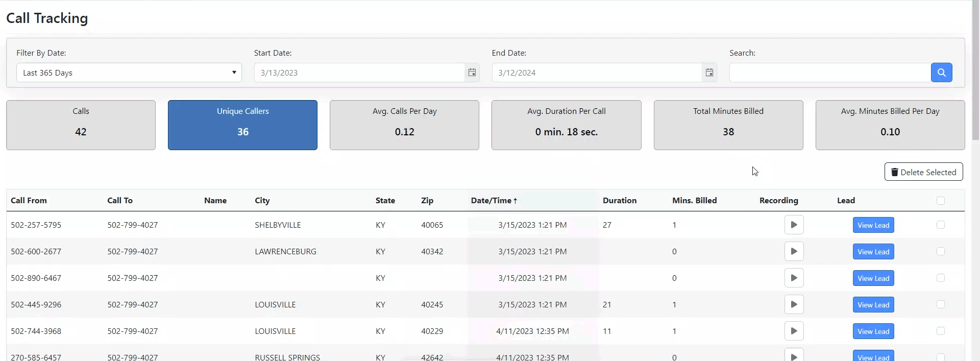Click the Delete Selected button
Viewport: 980px width, 361px height.
click(923, 172)
